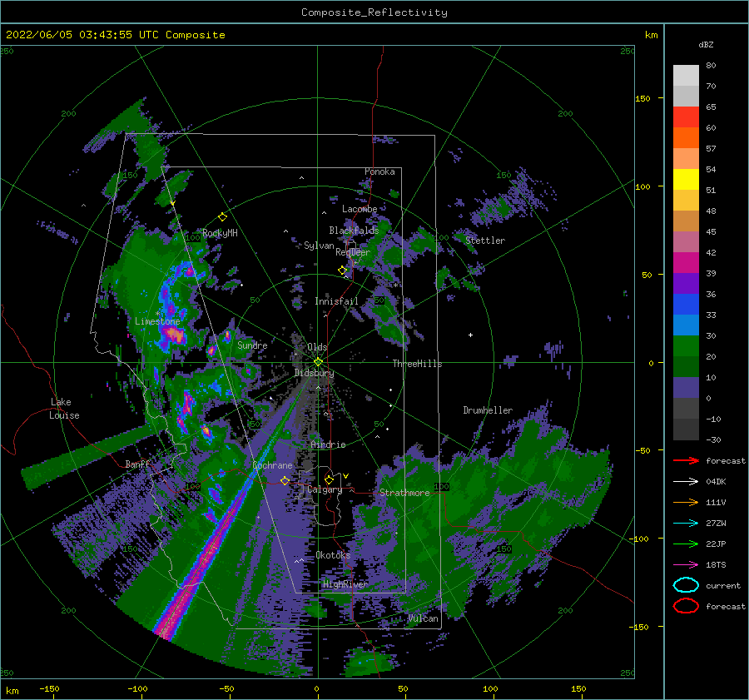
Task: Click the km unit label at bottom left
Action: [12, 691]
